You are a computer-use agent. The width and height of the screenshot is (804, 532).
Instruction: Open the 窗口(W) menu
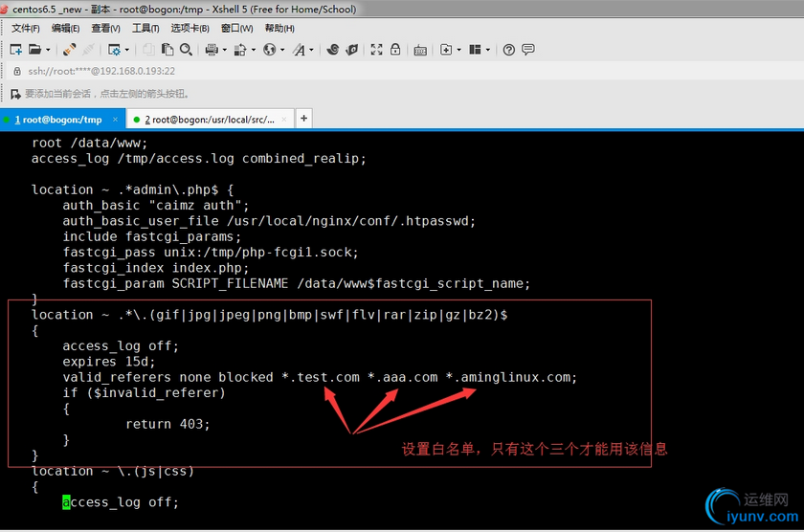(x=237, y=28)
